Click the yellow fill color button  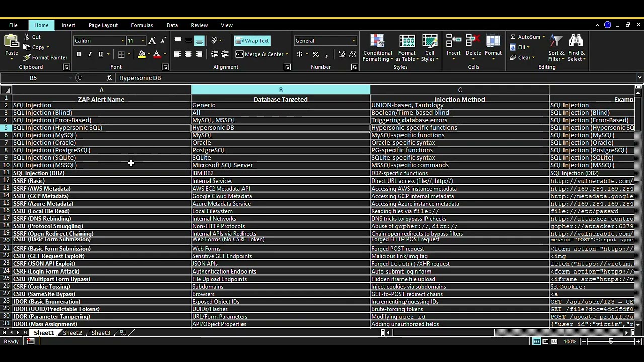[x=142, y=54]
